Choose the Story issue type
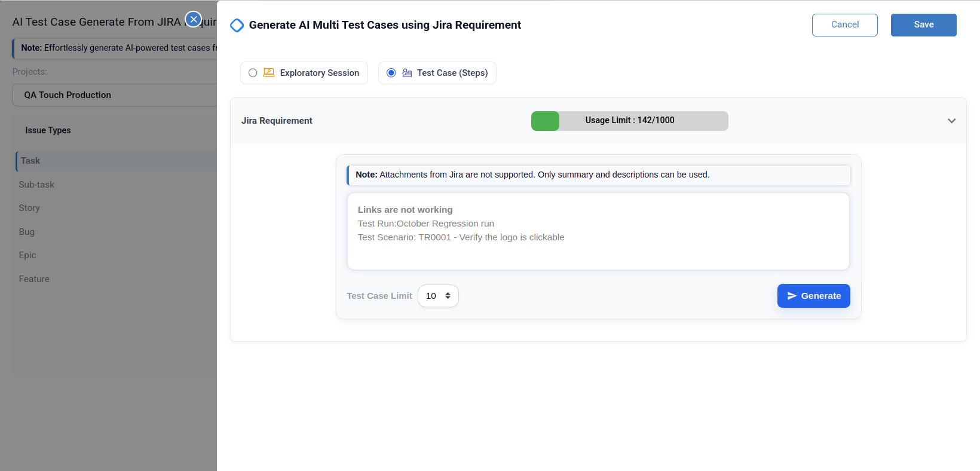The image size is (980, 471). [x=29, y=208]
